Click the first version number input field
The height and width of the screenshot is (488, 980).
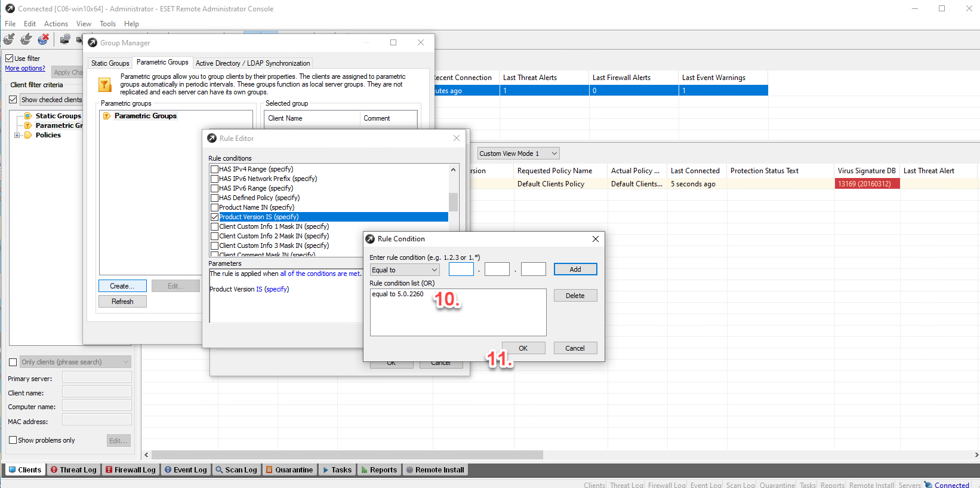click(x=461, y=269)
